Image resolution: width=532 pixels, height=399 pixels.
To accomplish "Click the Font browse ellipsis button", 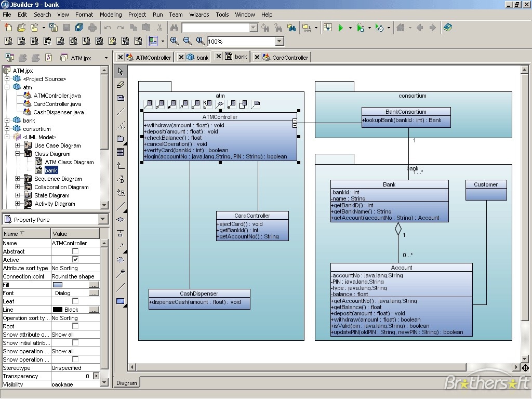I will tap(94, 293).
